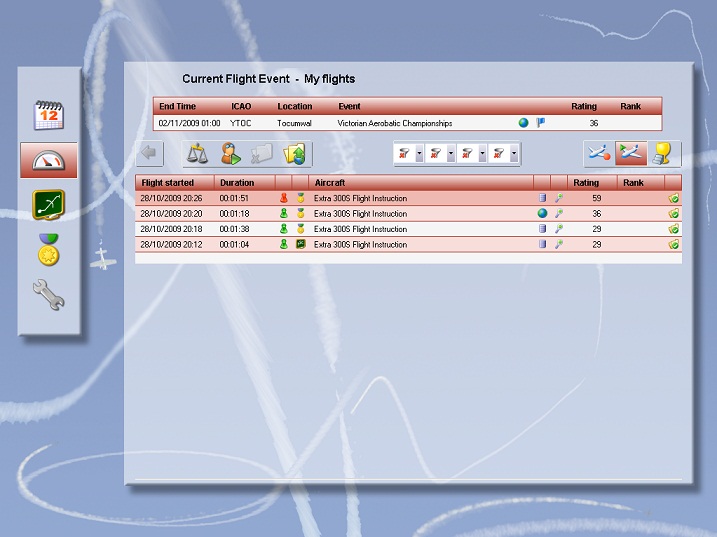Expand the fourth filter dropdown arrow
Screen dimensions: 717x537
click(x=515, y=154)
